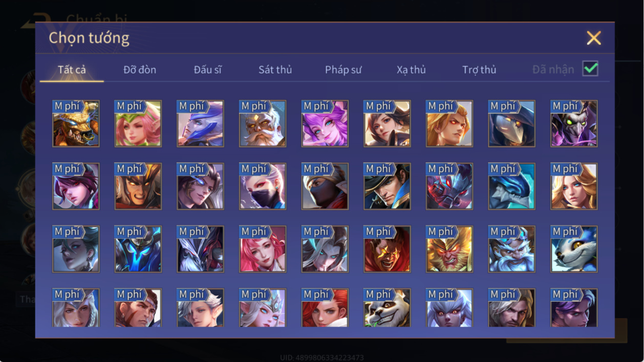This screenshot has height=362, width=644.
Task: Open the Sát thủ tab
Action: (275, 70)
